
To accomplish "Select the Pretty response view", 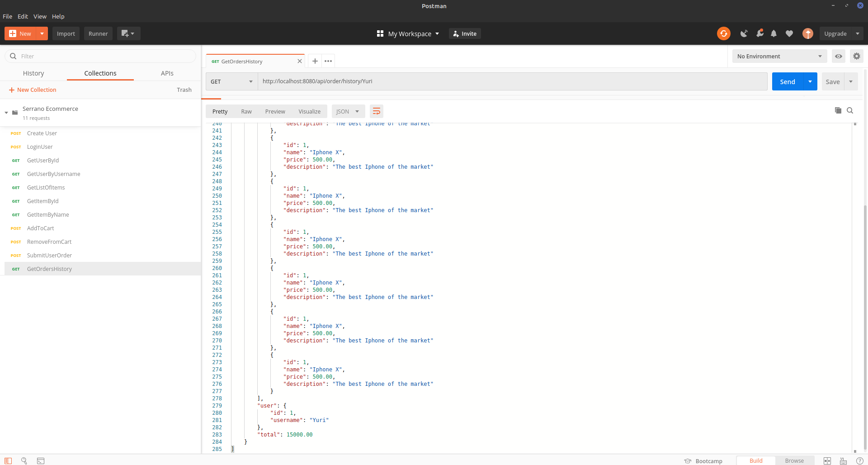I will tap(220, 111).
